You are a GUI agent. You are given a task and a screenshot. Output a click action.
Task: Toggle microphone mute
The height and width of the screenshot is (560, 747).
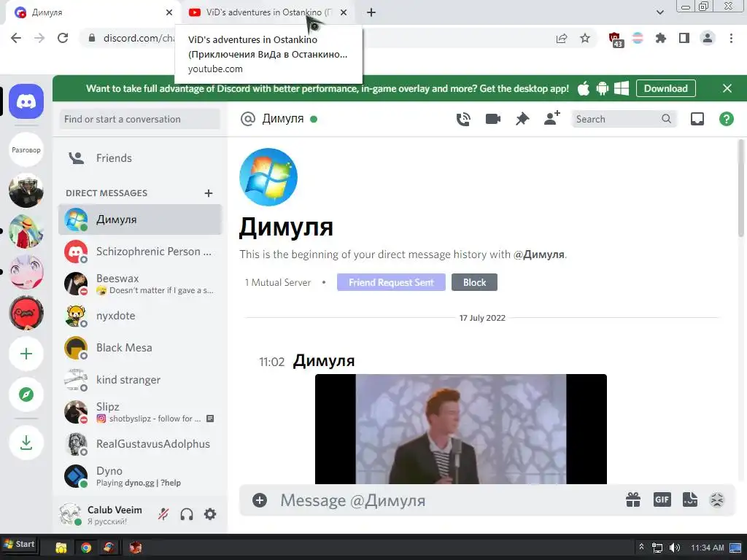(x=163, y=514)
